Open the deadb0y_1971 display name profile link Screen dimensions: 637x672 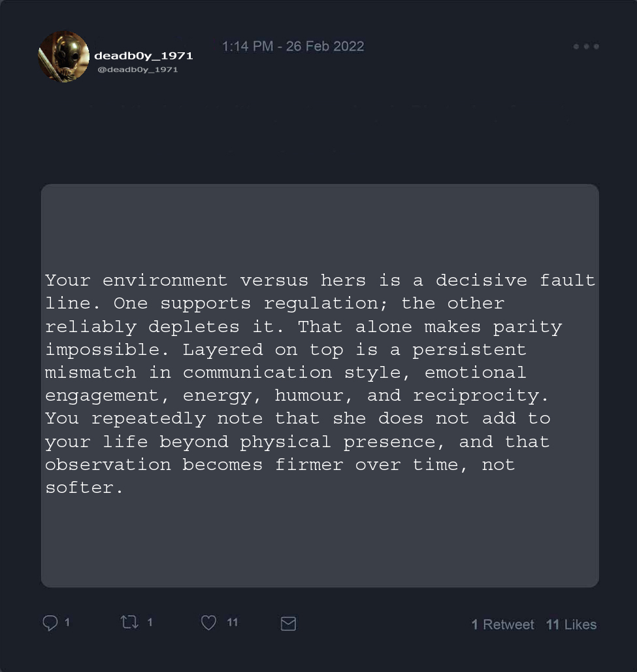(x=143, y=56)
